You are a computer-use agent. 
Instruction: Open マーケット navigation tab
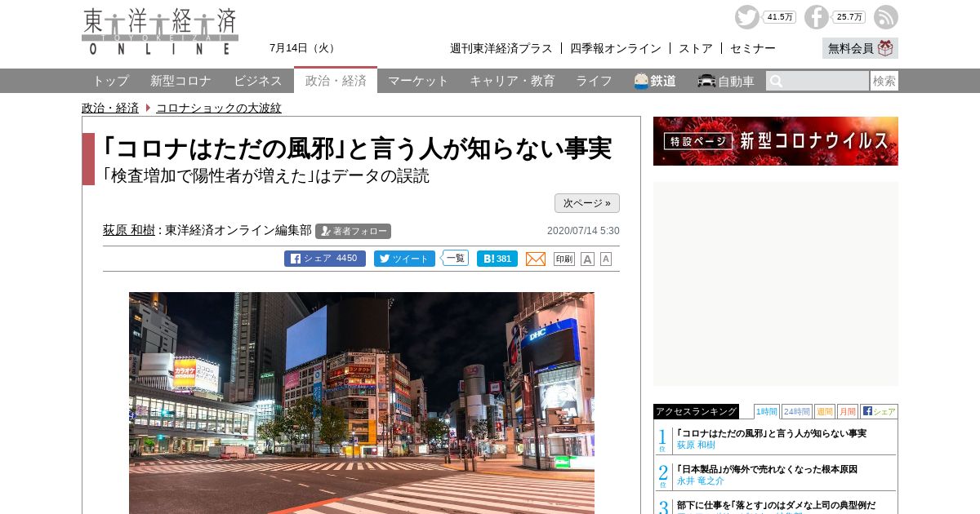pyautogui.click(x=418, y=81)
